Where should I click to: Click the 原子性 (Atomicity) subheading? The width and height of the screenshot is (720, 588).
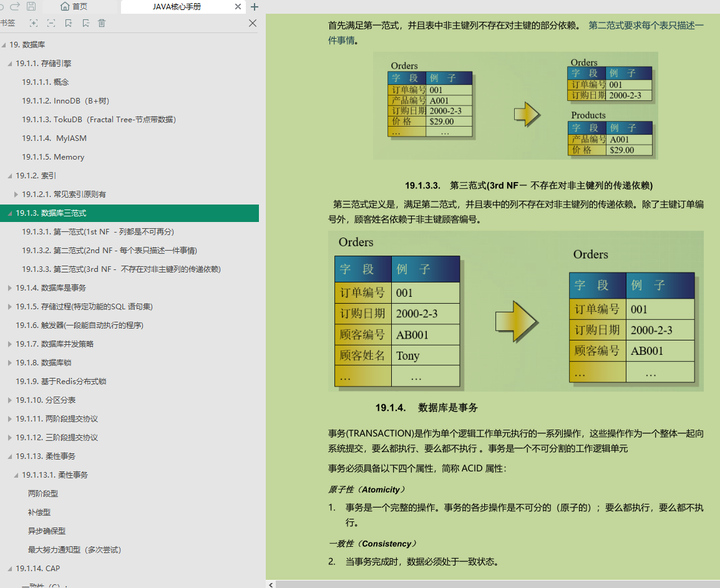point(366,490)
